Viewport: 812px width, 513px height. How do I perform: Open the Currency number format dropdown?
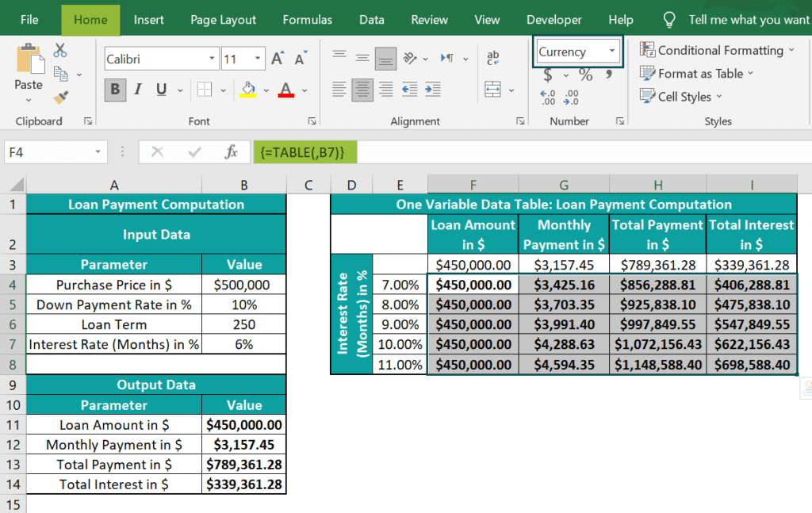pos(611,51)
